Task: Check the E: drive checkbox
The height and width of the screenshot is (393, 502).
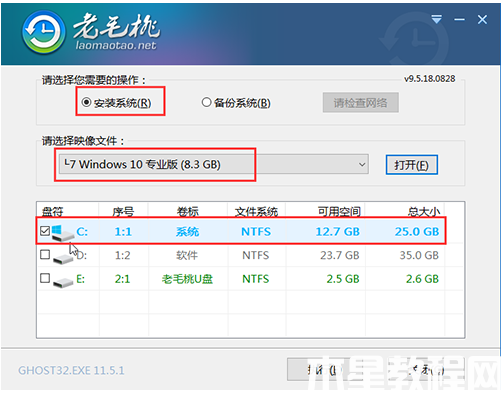Action: [x=45, y=278]
